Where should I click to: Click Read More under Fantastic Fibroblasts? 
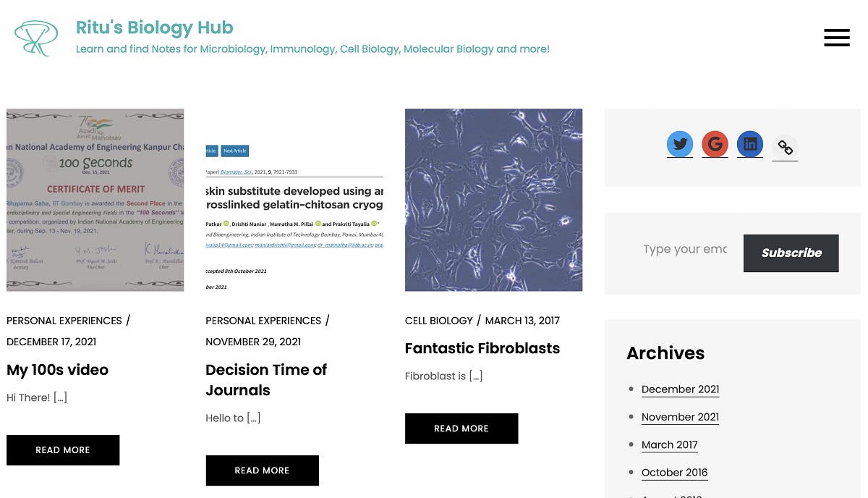461,429
